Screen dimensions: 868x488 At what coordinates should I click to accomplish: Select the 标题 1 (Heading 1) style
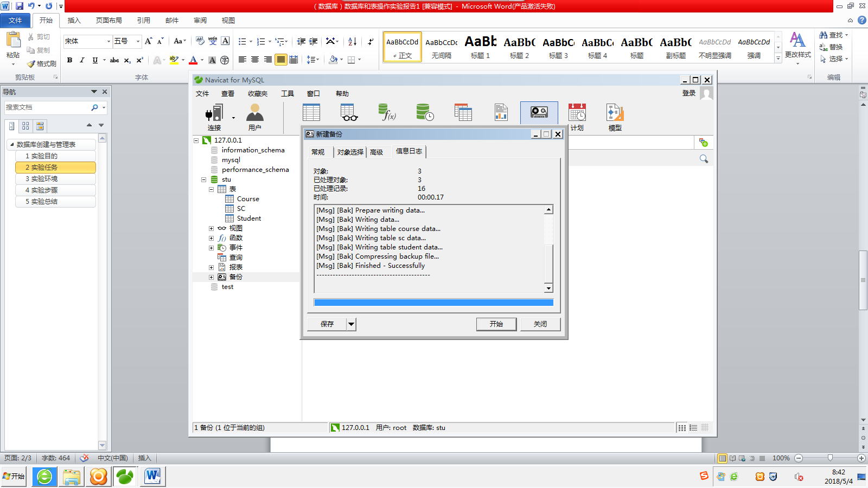click(x=480, y=47)
